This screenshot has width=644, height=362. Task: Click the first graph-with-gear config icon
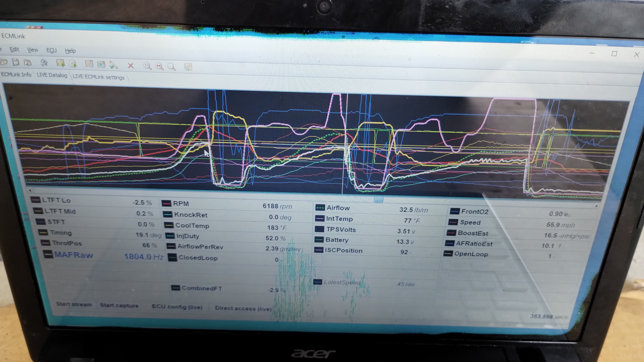point(89,64)
